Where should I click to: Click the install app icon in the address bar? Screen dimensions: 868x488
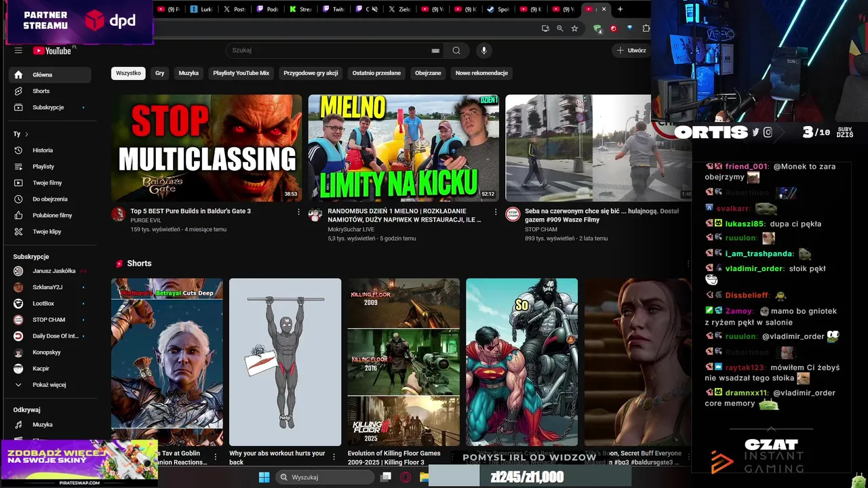545,28
